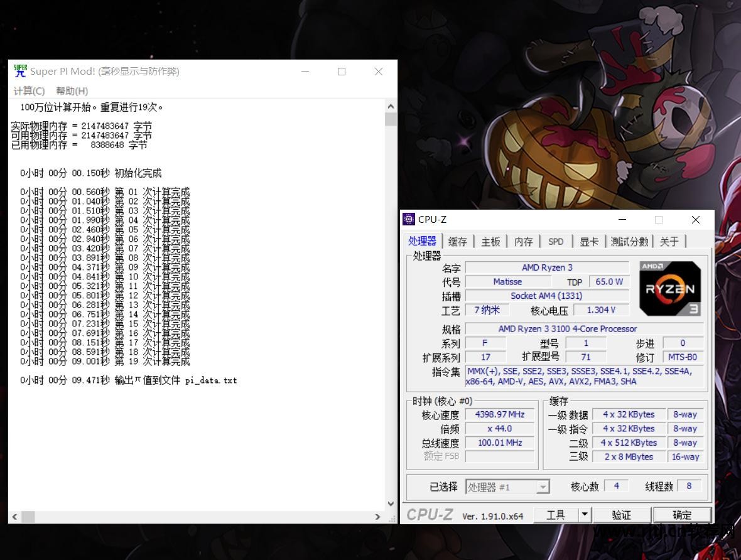Screen dimensions: 741x560
Task: Click the L3 cache value 2 x 8 MBytes
Action: [x=629, y=457]
